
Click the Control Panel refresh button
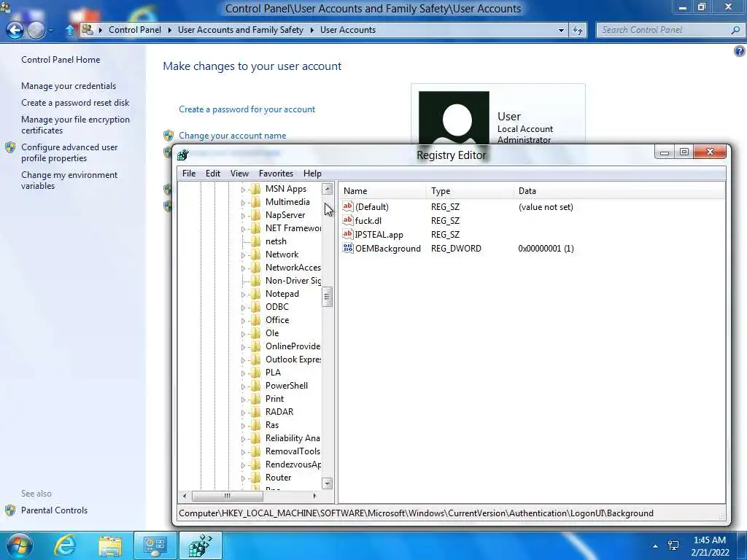coord(578,30)
